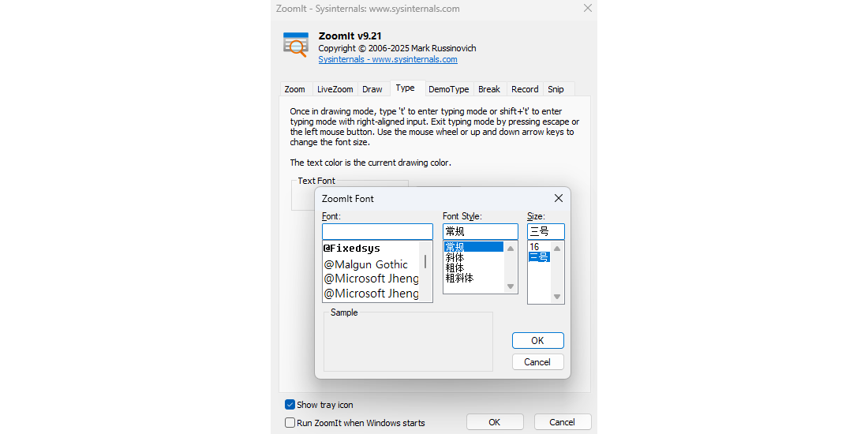Screen dimensions: 868x434
Task: Toggle the Show tray icon checkbox
Action: (x=290, y=405)
